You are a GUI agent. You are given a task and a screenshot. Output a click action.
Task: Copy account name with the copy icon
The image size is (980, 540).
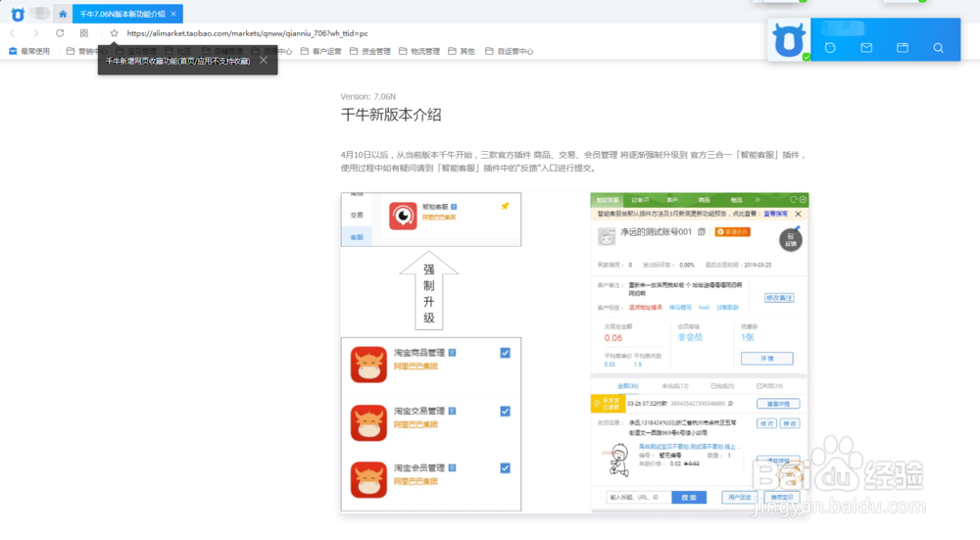pyautogui.click(x=702, y=232)
